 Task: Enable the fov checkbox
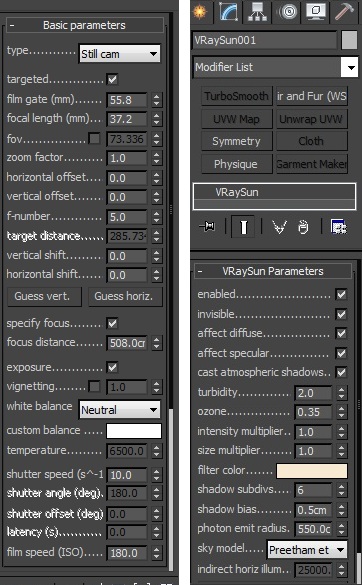tap(94, 139)
